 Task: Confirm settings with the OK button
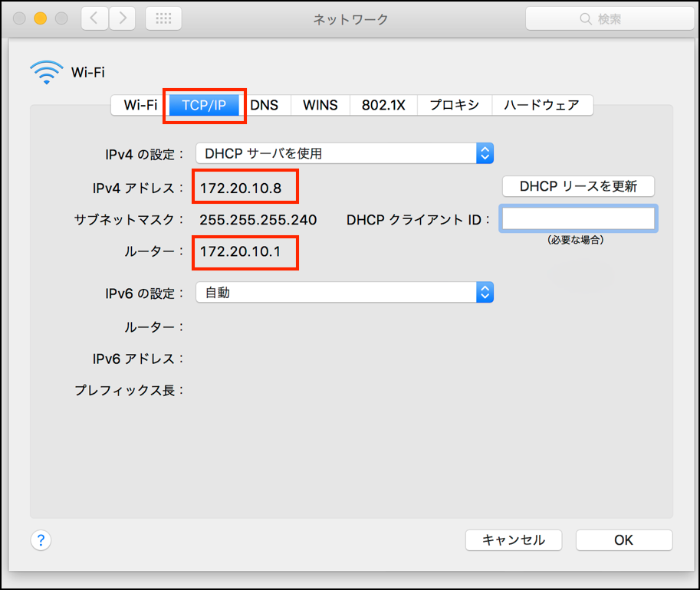coord(623,540)
